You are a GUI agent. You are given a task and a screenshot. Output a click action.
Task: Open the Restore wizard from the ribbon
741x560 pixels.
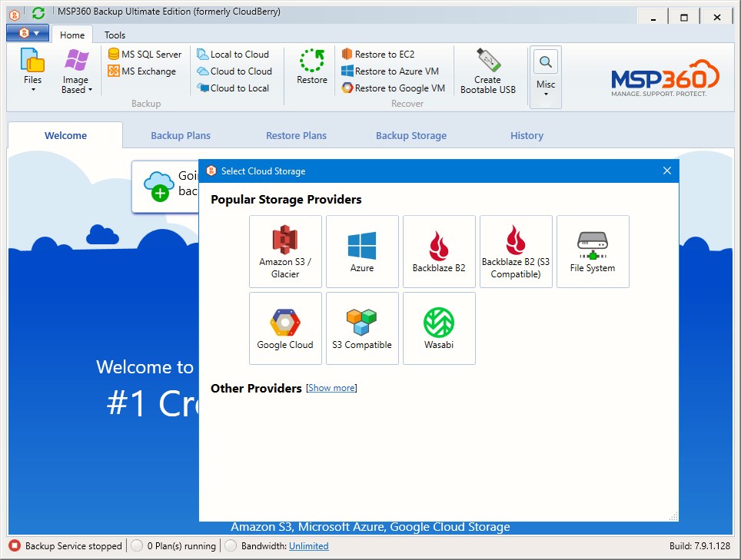click(311, 68)
